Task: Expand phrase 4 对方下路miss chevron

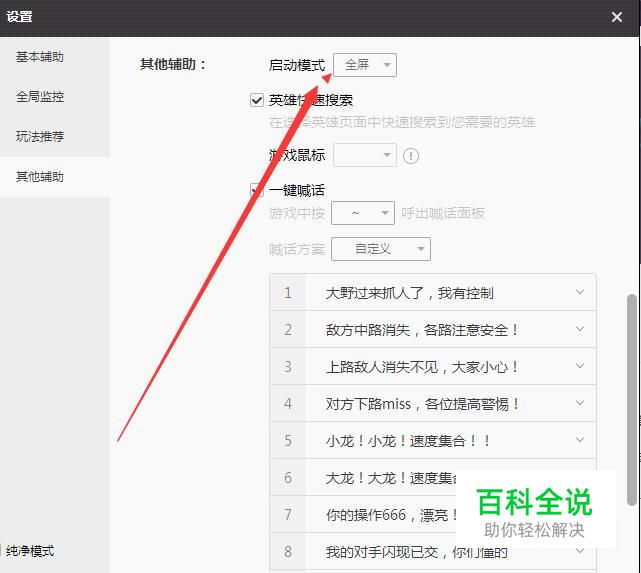Action: [580, 403]
